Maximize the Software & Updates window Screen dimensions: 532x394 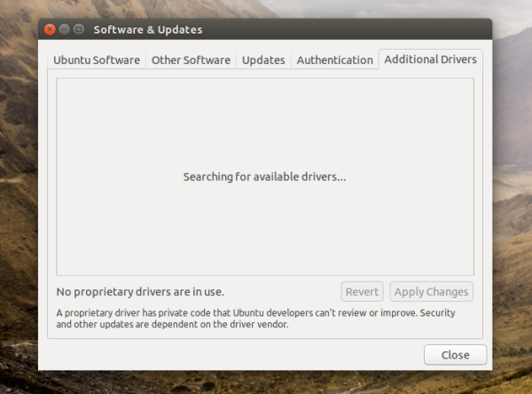click(79, 30)
